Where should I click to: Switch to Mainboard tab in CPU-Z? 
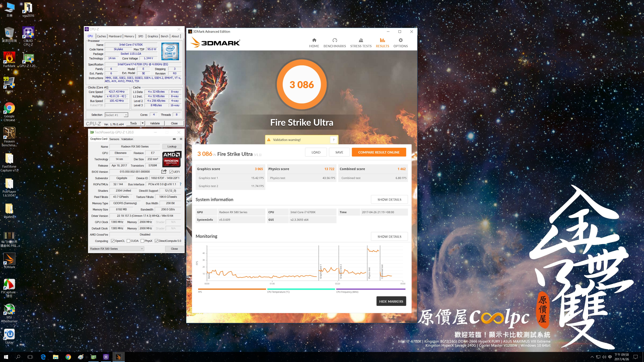tap(115, 36)
